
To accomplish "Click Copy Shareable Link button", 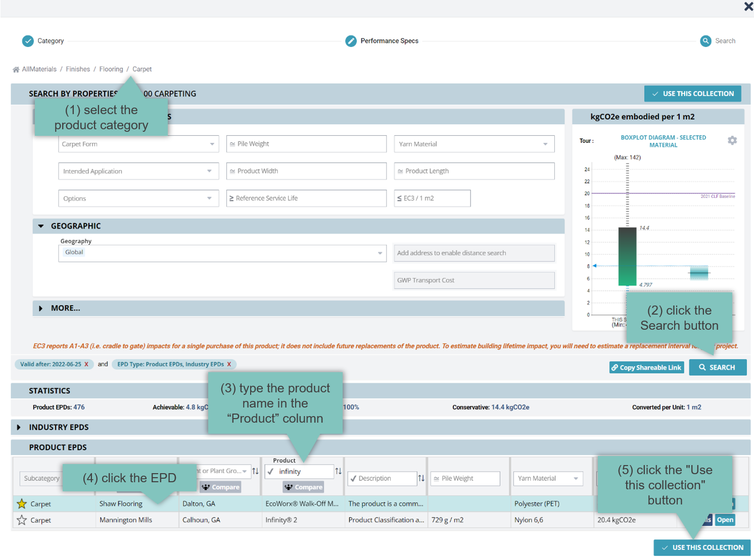I will (646, 368).
